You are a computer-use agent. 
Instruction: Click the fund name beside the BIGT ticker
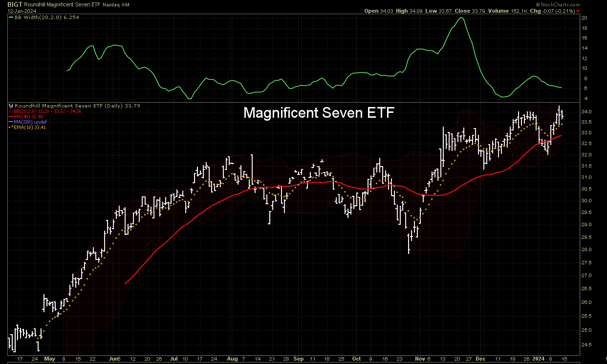[63, 4]
